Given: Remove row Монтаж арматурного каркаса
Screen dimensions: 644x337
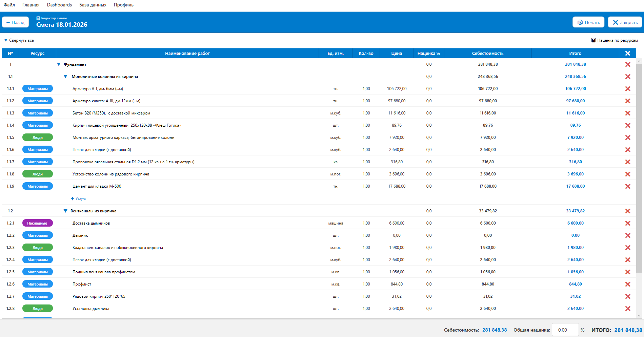Looking at the screenshot, I should (628, 138).
